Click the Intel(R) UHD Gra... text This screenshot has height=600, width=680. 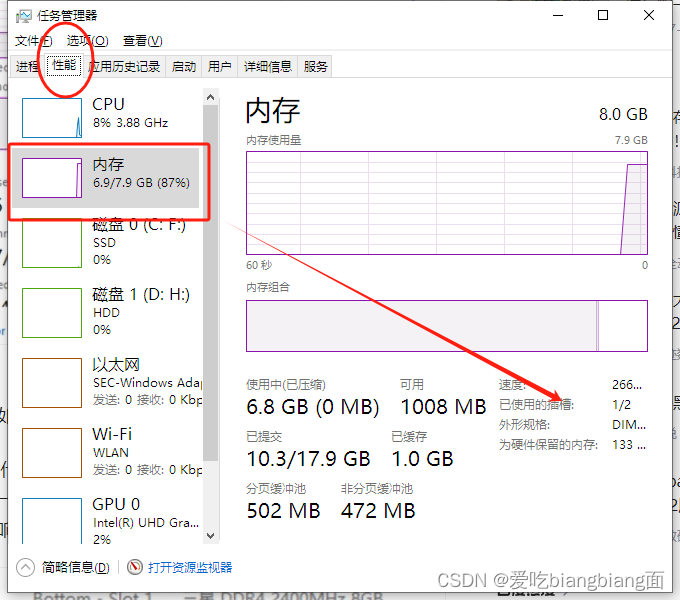[146, 523]
